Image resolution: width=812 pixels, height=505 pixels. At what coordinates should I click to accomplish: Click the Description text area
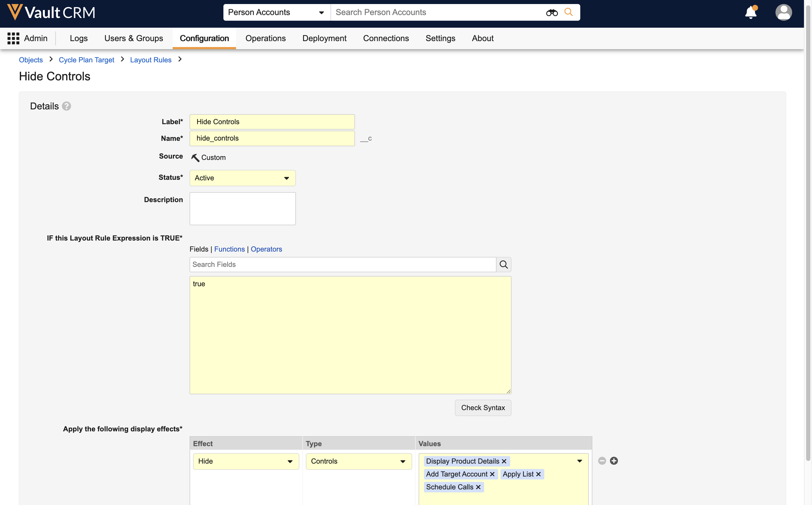242,209
